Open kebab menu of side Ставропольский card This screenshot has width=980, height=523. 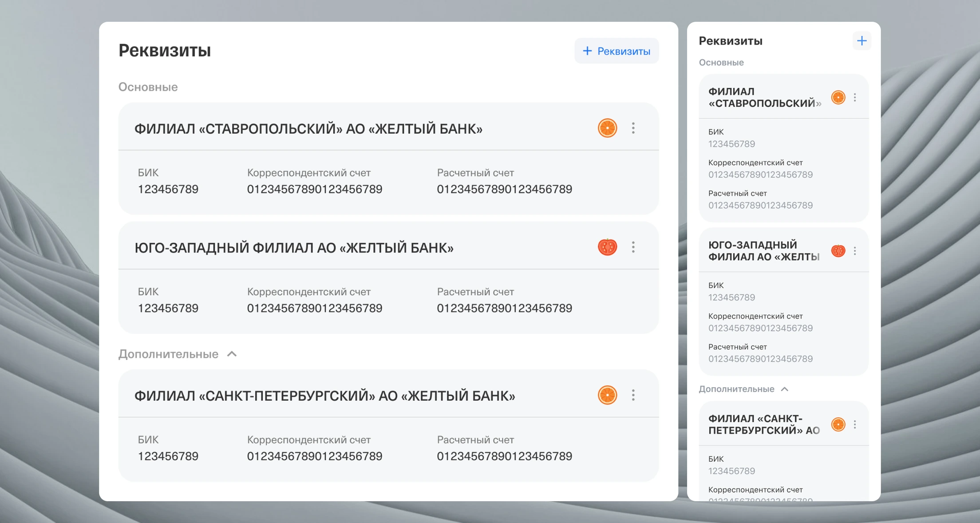point(855,97)
